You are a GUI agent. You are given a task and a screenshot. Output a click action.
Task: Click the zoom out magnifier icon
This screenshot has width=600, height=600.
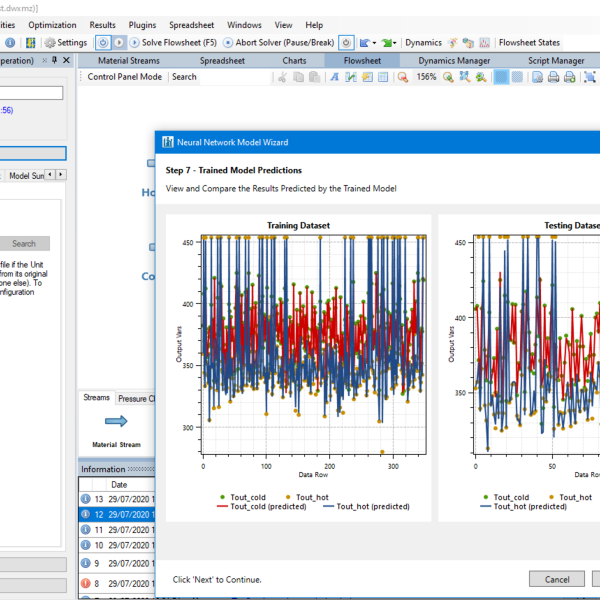pyautogui.click(x=403, y=77)
